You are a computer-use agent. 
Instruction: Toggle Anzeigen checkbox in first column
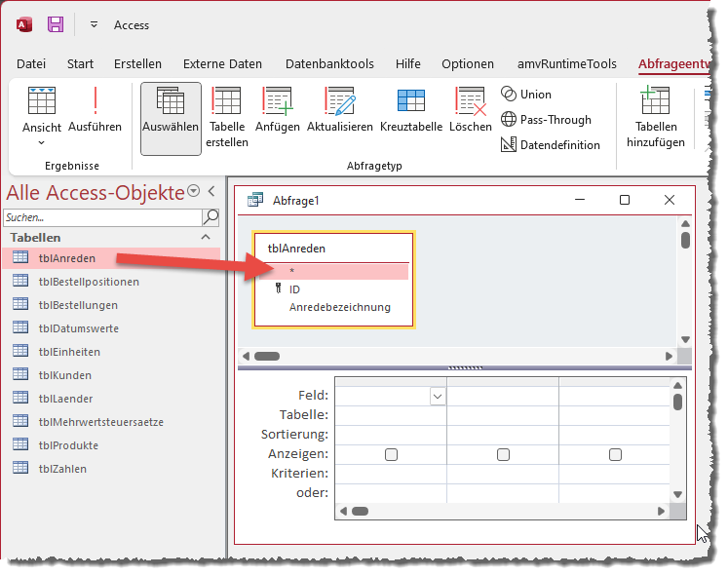(x=391, y=454)
